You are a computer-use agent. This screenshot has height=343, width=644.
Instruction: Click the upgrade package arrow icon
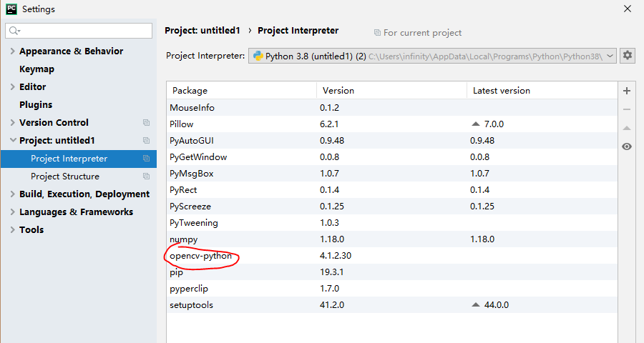[x=627, y=128]
